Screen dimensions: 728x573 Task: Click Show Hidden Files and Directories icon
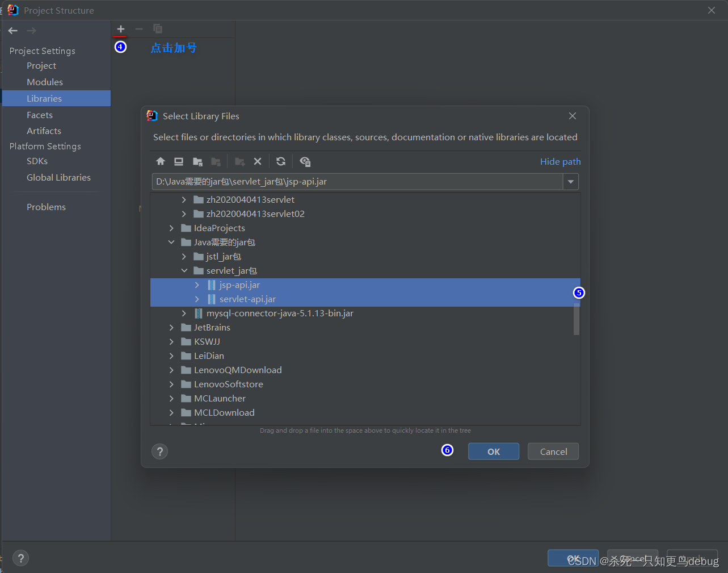pyautogui.click(x=305, y=162)
